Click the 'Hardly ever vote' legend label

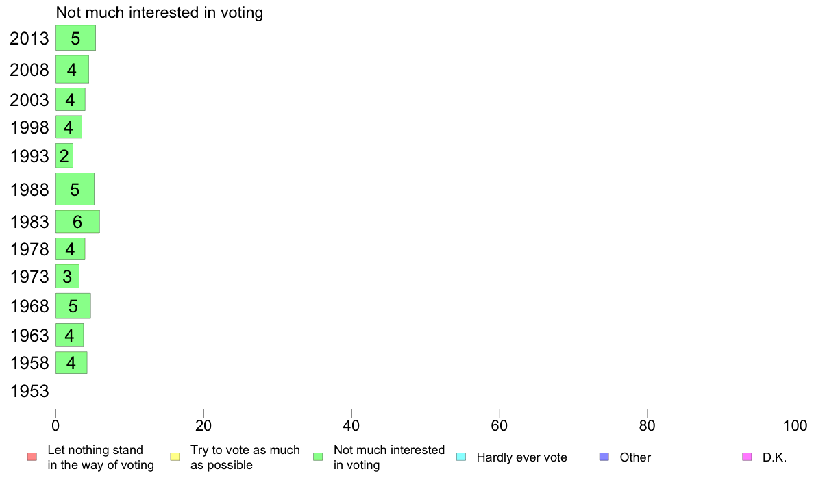click(x=521, y=457)
